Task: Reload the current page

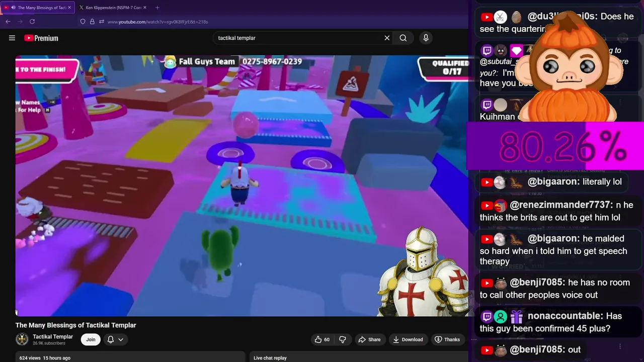Action: click(32, 22)
